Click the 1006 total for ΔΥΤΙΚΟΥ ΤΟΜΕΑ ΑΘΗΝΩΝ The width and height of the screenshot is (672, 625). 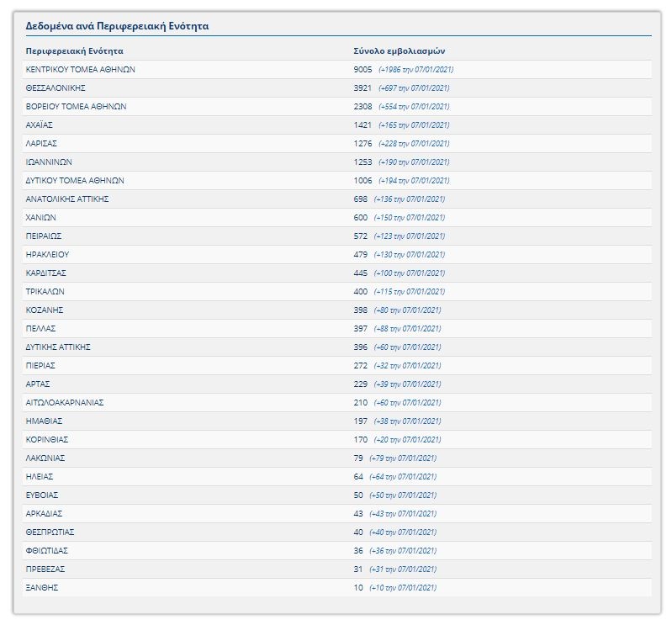362,181
